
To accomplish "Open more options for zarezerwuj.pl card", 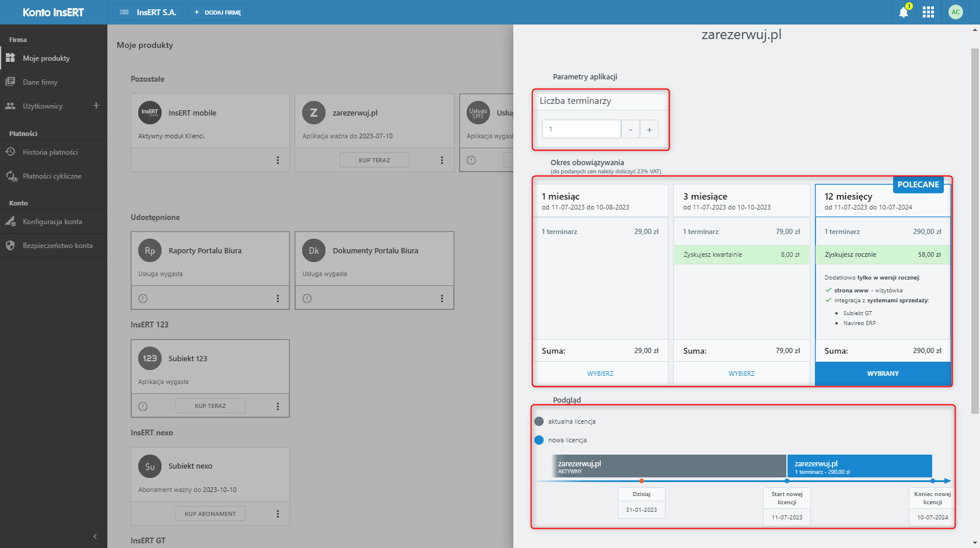I will point(442,160).
